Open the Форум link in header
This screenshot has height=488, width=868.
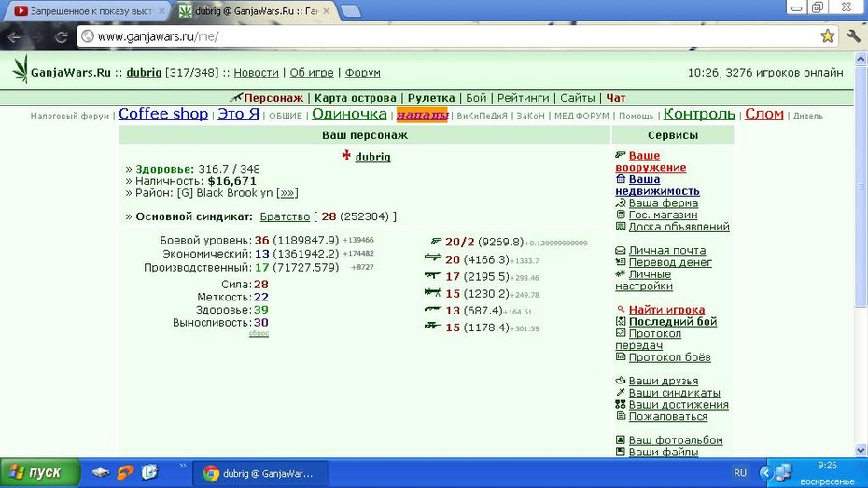click(x=362, y=73)
